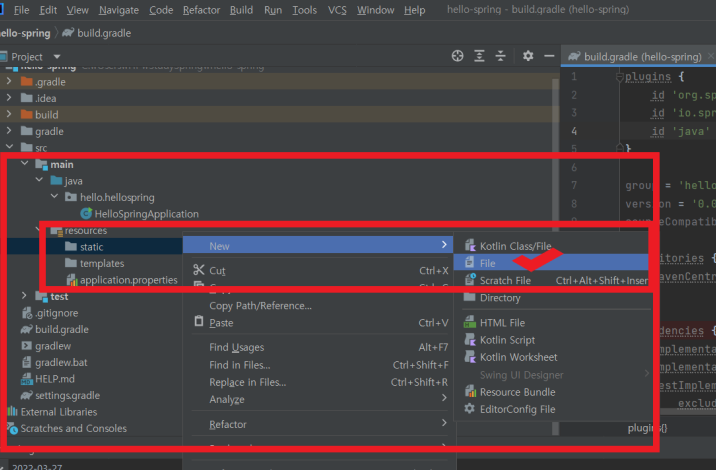Screen dimensions: 716x470
Task: Open the Tools menu
Action: click(x=304, y=10)
